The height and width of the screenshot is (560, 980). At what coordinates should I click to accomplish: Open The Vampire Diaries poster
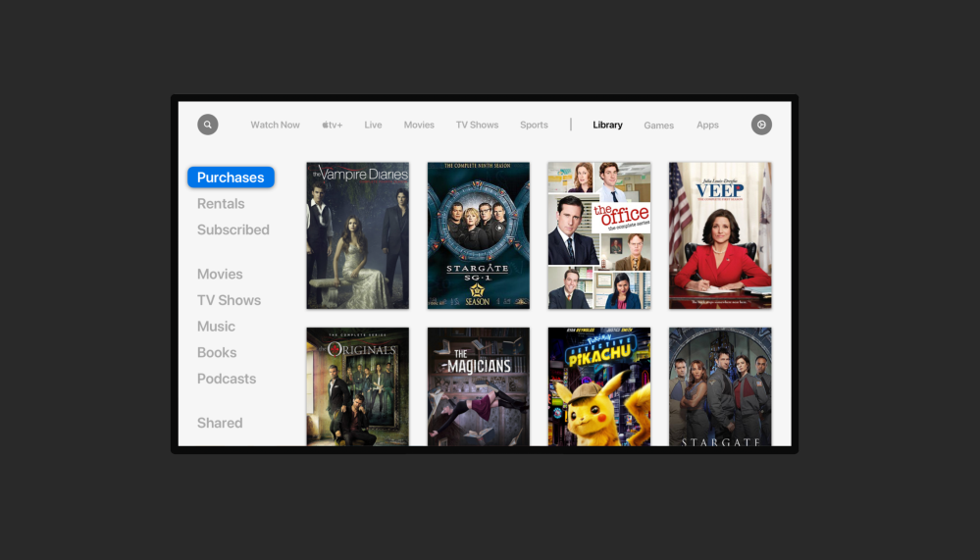[x=357, y=235]
